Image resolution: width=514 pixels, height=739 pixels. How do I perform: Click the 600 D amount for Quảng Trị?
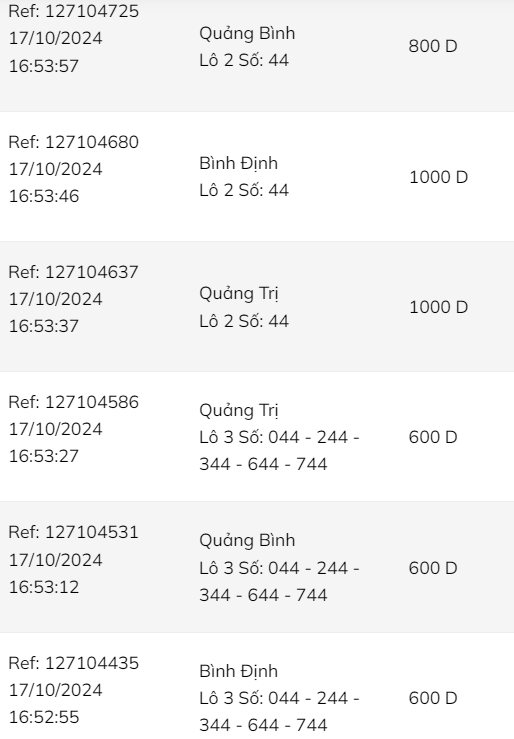433,437
